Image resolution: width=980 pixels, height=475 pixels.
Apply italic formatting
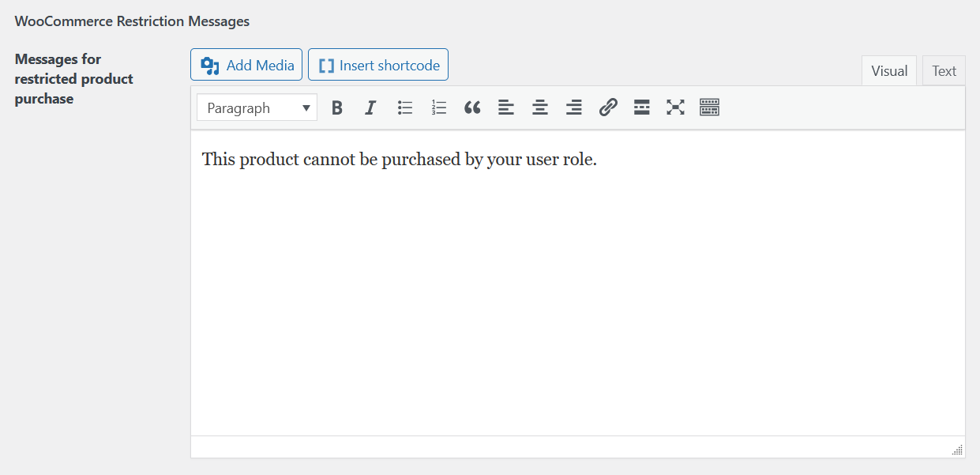pos(370,107)
